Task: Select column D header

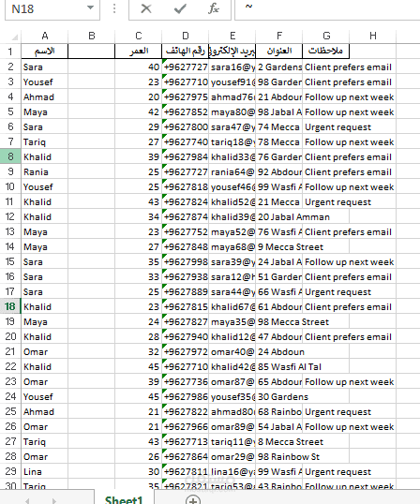Action: coord(186,36)
